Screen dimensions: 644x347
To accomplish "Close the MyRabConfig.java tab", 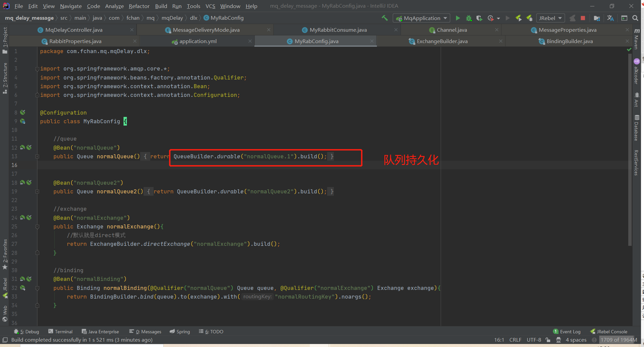I will (372, 41).
